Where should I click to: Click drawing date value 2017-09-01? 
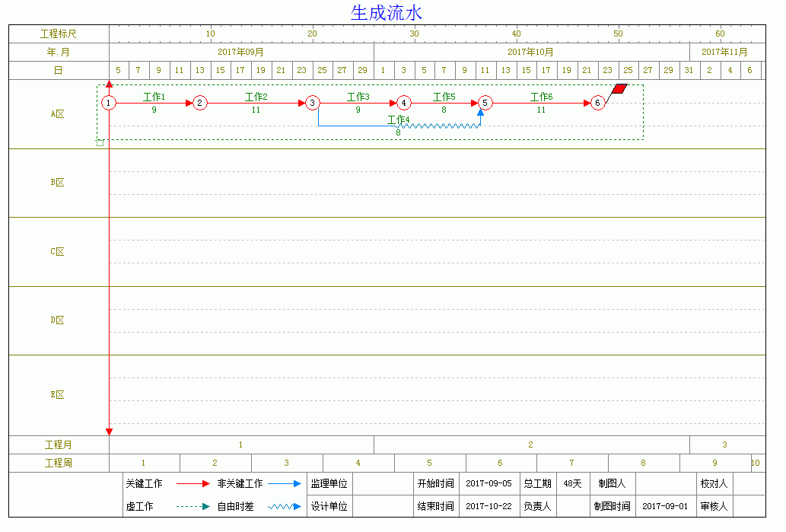point(666,506)
